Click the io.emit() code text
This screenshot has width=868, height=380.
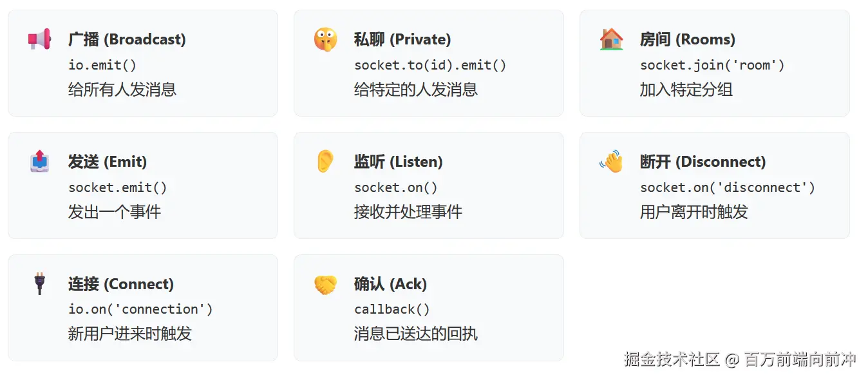coord(102,65)
